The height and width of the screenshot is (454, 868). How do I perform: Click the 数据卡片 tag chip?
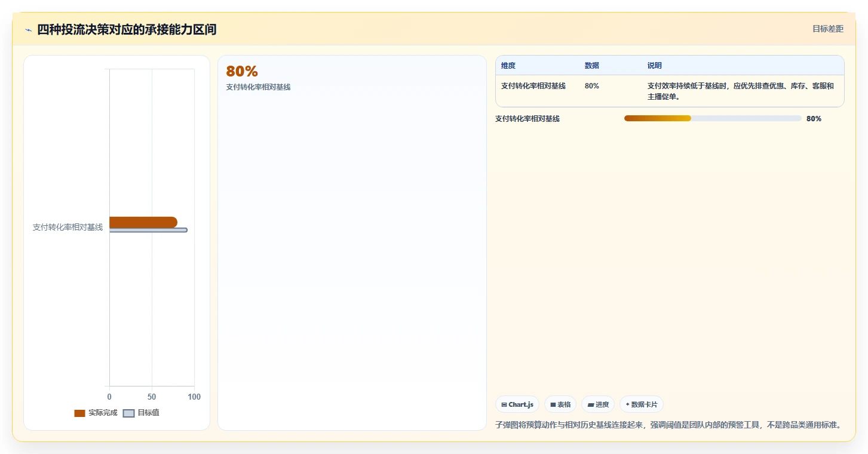642,404
